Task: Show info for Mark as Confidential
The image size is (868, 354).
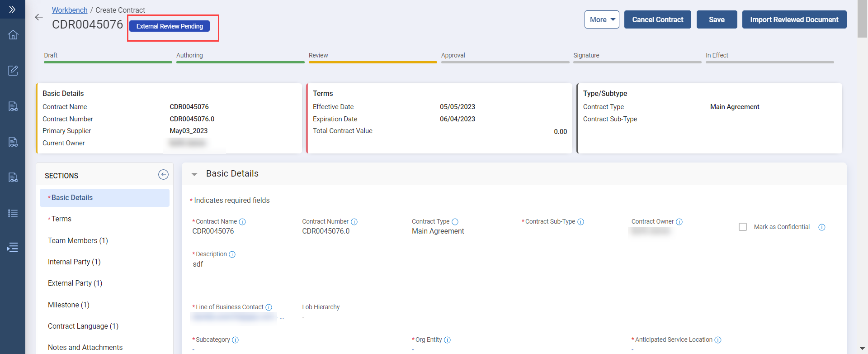Action: coord(821,227)
